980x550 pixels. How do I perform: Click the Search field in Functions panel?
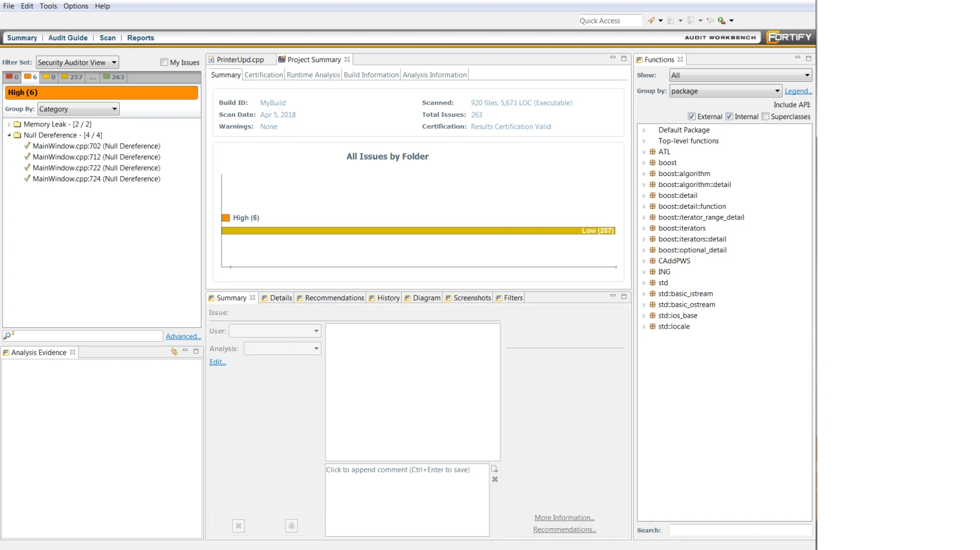click(x=741, y=530)
